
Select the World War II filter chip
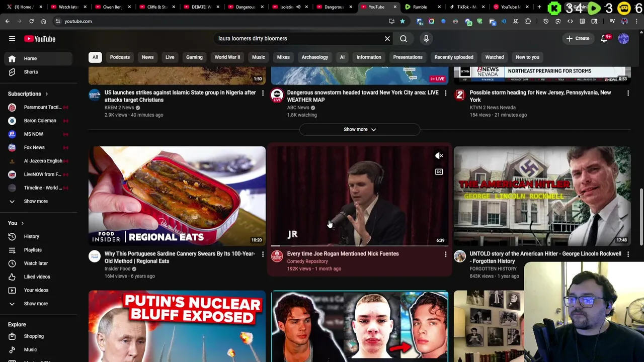tap(227, 57)
